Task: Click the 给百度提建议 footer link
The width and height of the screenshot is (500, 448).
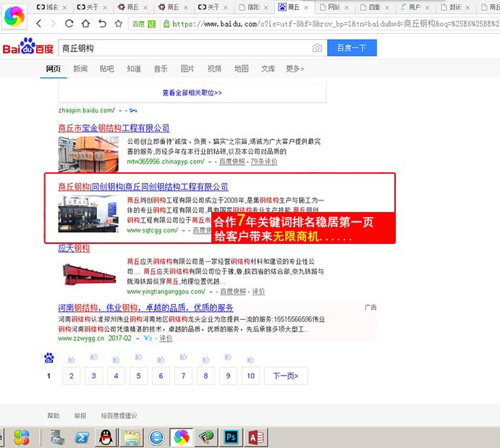Action: [119, 416]
